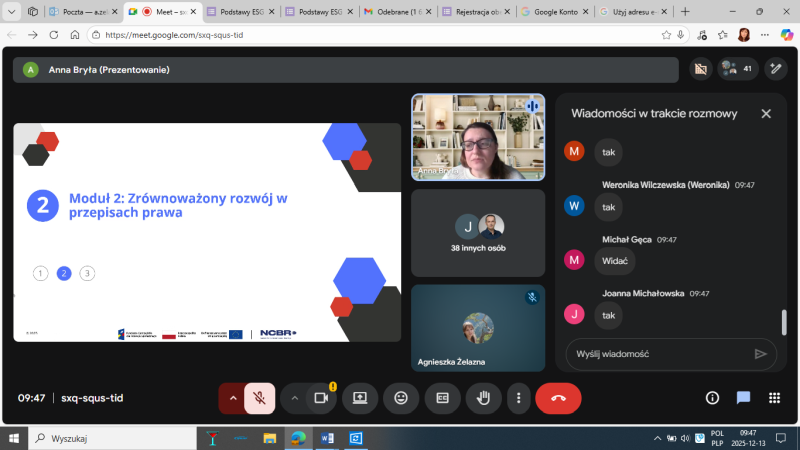This screenshot has width=800, height=450.
Task: Click the 'Wyślij wiadomość' message input field
Action: pyautogui.click(x=655, y=353)
